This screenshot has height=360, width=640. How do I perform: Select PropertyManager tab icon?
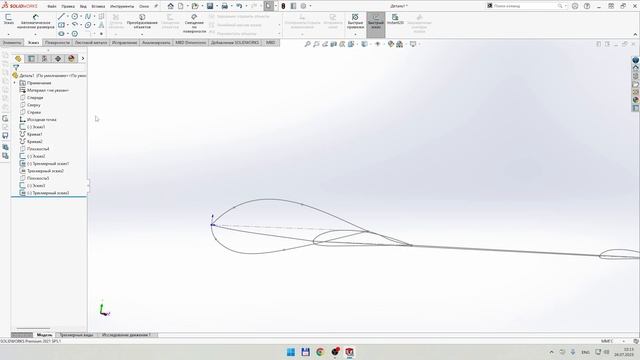point(31,58)
